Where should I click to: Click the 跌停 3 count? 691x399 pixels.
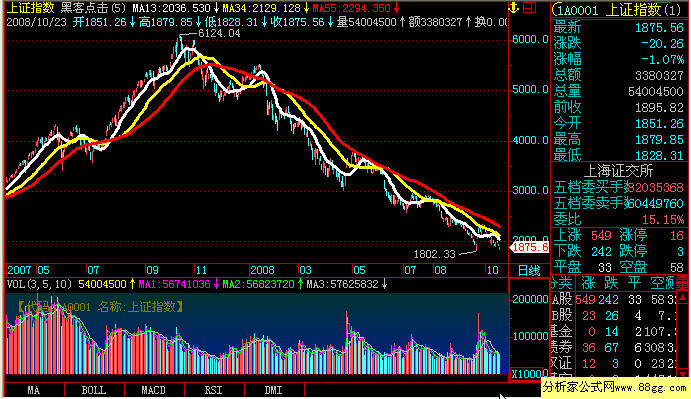(x=680, y=251)
